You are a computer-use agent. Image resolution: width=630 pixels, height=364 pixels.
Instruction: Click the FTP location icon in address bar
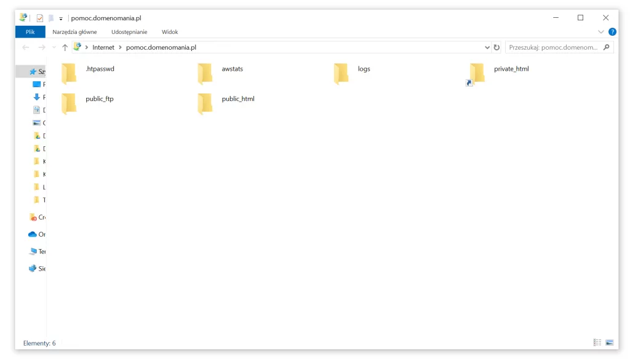[77, 47]
